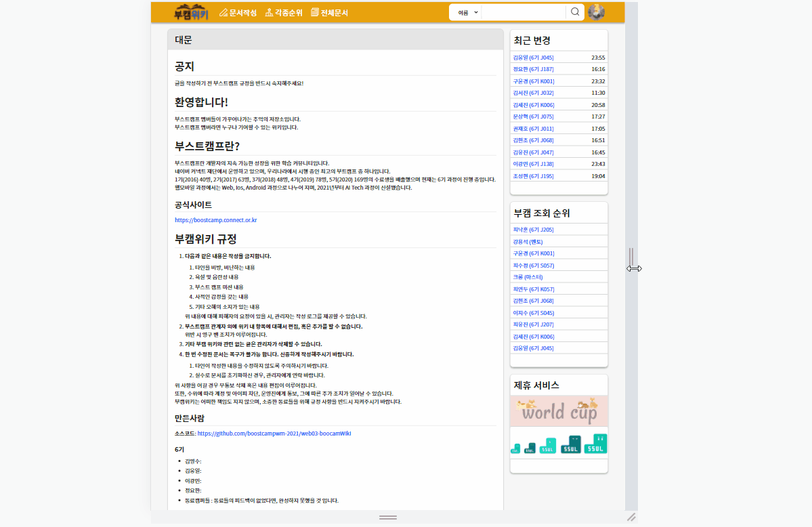Click the podium icon beside 각종순위
Screen dimensions: 812x527
269,12
